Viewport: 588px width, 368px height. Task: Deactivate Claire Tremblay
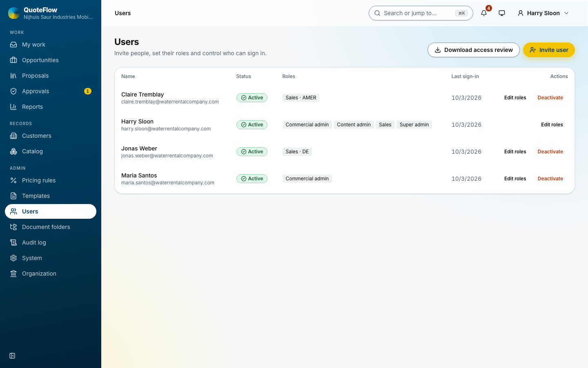pos(550,98)
